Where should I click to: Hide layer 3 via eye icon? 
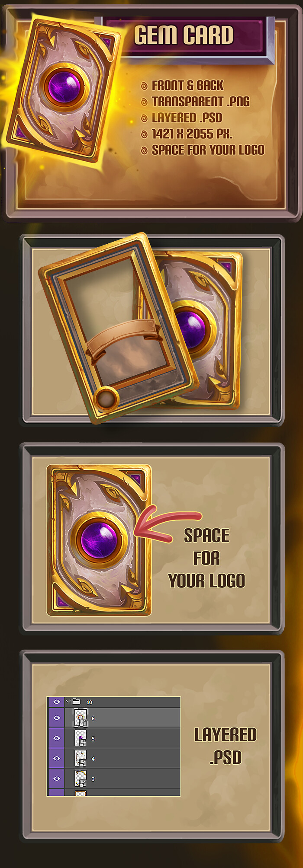[x=57, y=778]
